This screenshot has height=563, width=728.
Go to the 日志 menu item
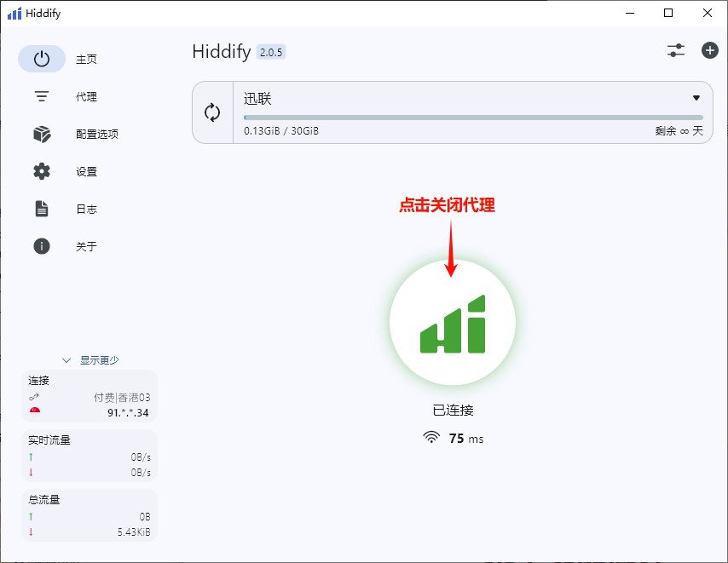86,209
